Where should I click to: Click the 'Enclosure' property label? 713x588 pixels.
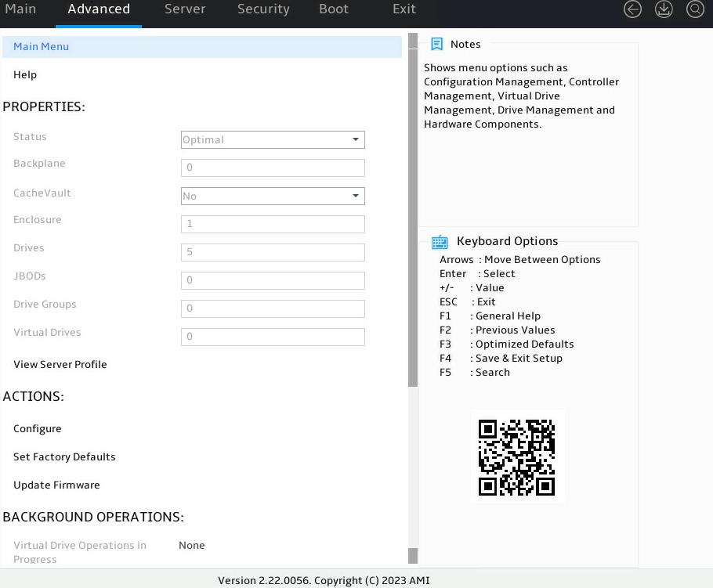point(38,220)
